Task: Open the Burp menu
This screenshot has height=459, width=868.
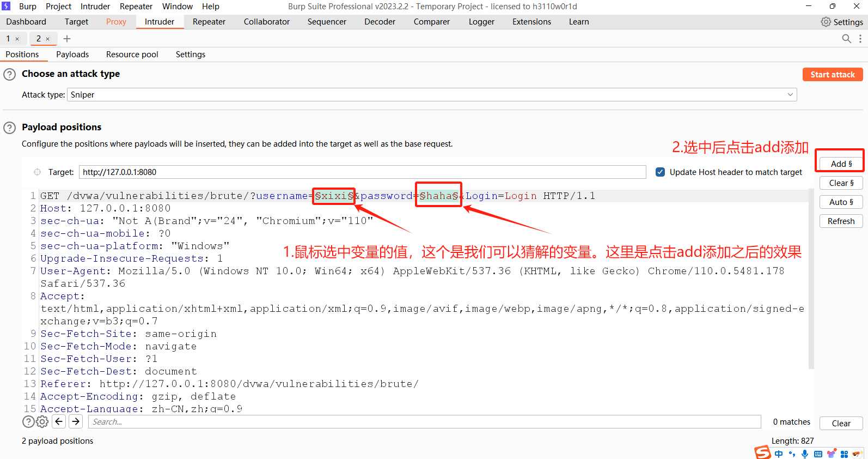Action: pos(28,7)
